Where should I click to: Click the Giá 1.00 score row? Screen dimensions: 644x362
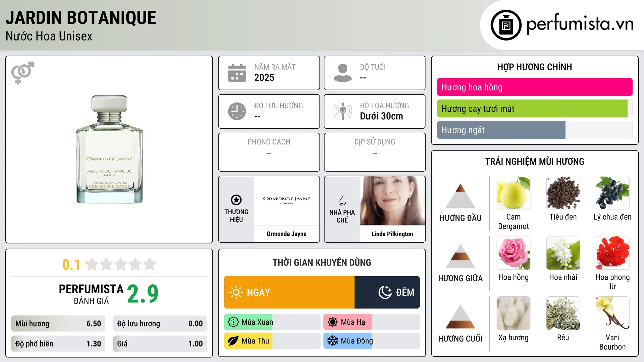[x=160, y=344]
